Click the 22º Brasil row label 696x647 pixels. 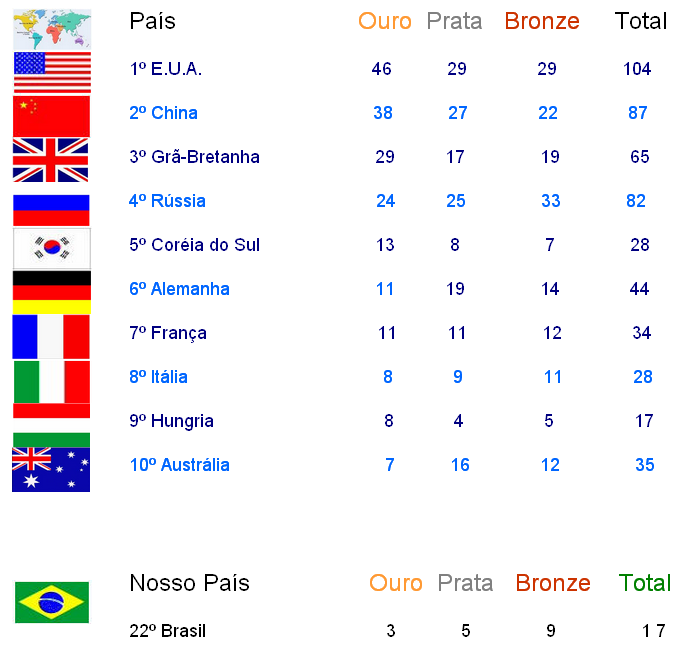pos(168,631)
